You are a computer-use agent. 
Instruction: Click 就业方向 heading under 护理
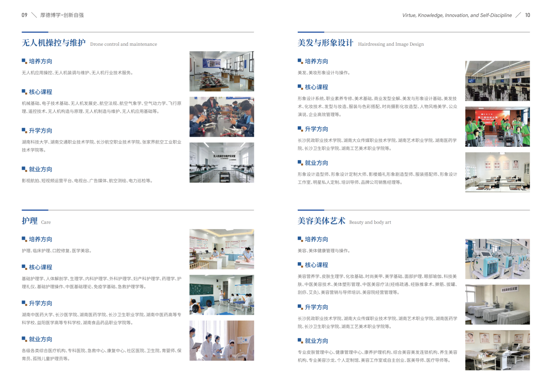tap(40, 339)
